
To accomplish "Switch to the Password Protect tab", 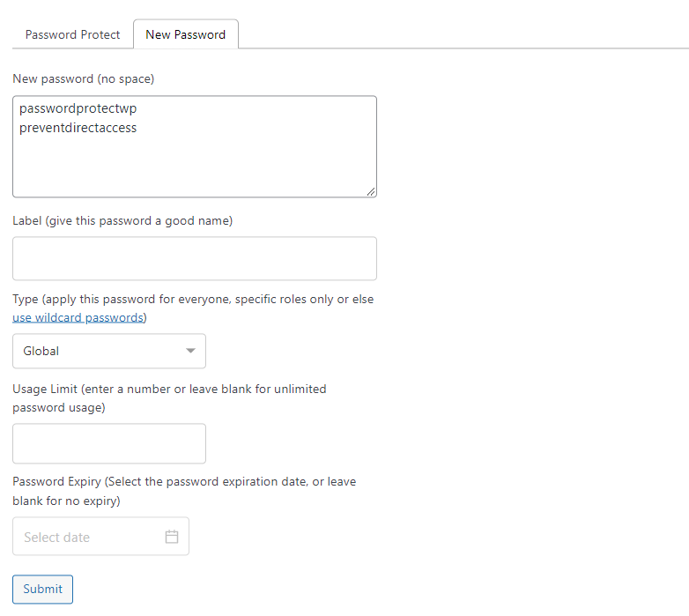I will (72, 34).
